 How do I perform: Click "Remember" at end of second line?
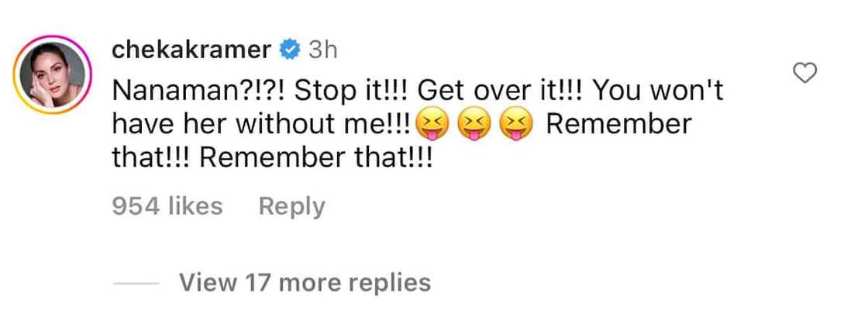[618, 125]
